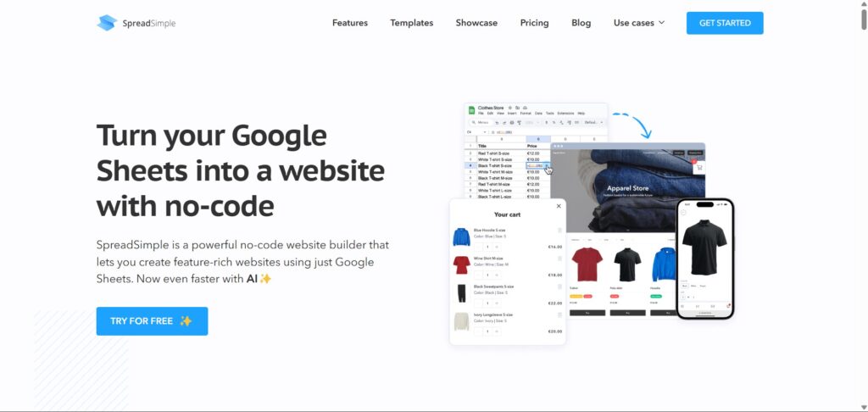The width and height of the screenshot is (868, 412).
Task: Click the red T-shirt product image
Action: tap(587, 264)
